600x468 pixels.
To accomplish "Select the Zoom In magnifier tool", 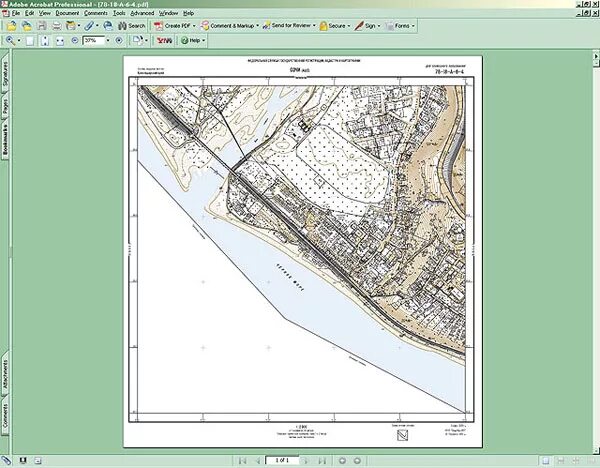I will click(x=10, y=41).
